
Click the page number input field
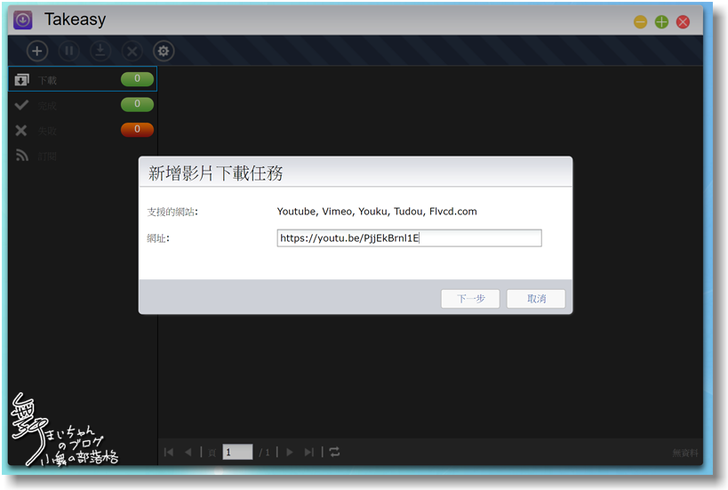point(237,452)
